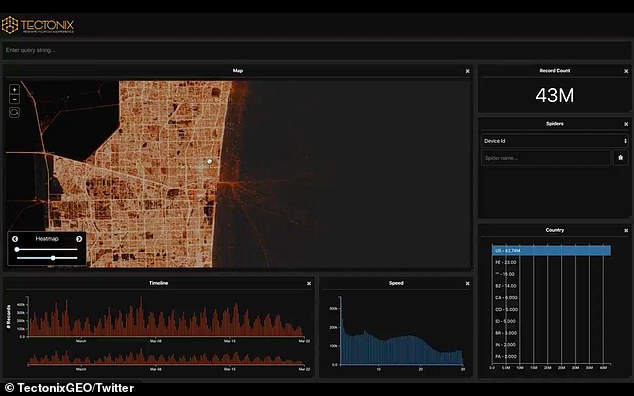
Task: Select the ID row in Country chart
Action: (x=505, y=321)
